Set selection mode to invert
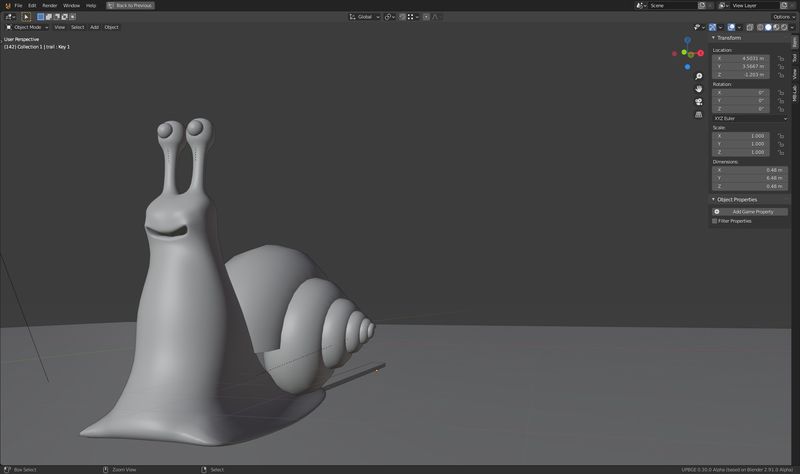This screenshot has height=474, width=800. pos(65,17)
